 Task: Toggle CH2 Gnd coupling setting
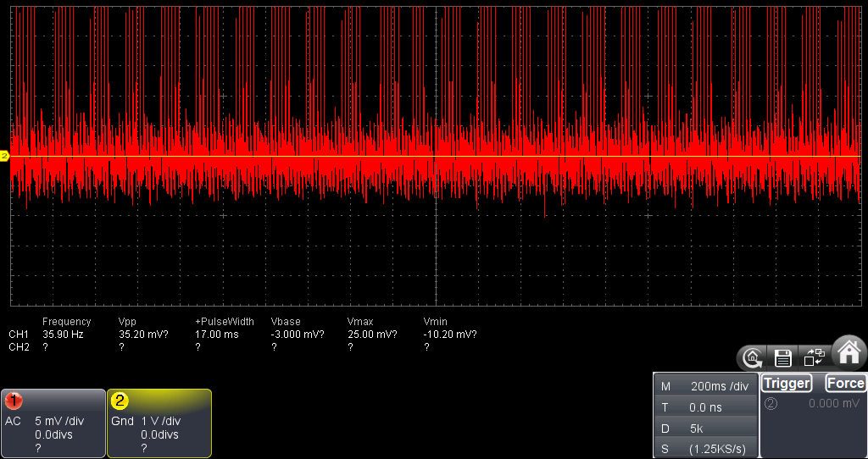point(122,421)
